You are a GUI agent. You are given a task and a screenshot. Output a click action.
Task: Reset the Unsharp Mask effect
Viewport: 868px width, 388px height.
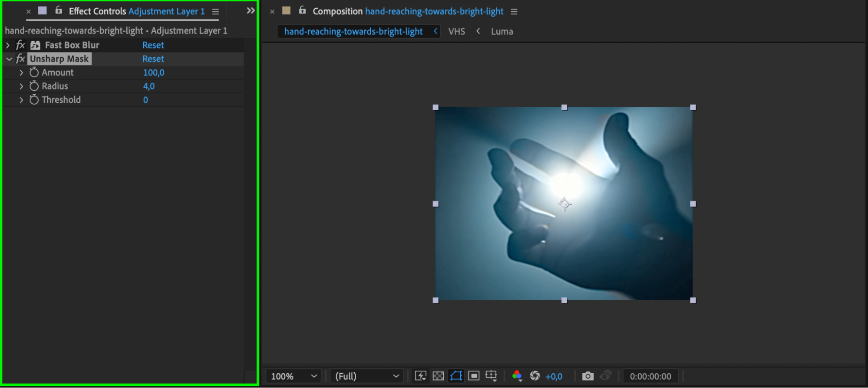click(x=153, y=59)
